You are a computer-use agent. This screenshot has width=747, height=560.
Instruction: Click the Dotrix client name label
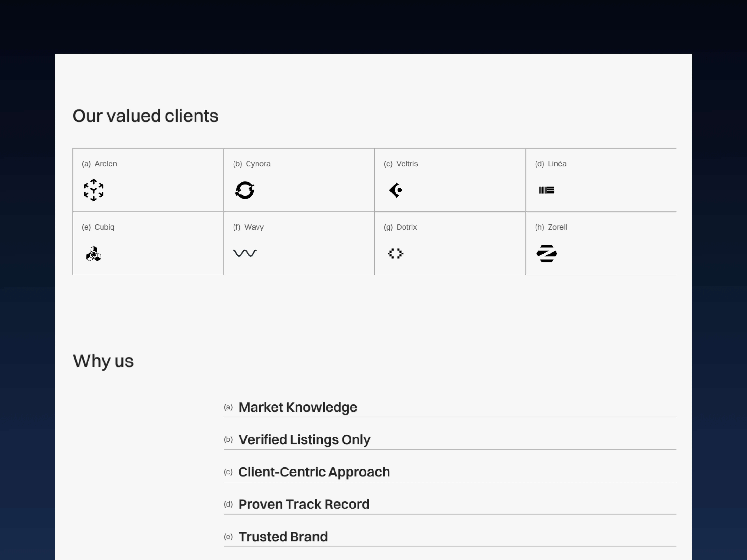[x=407, y=227]
